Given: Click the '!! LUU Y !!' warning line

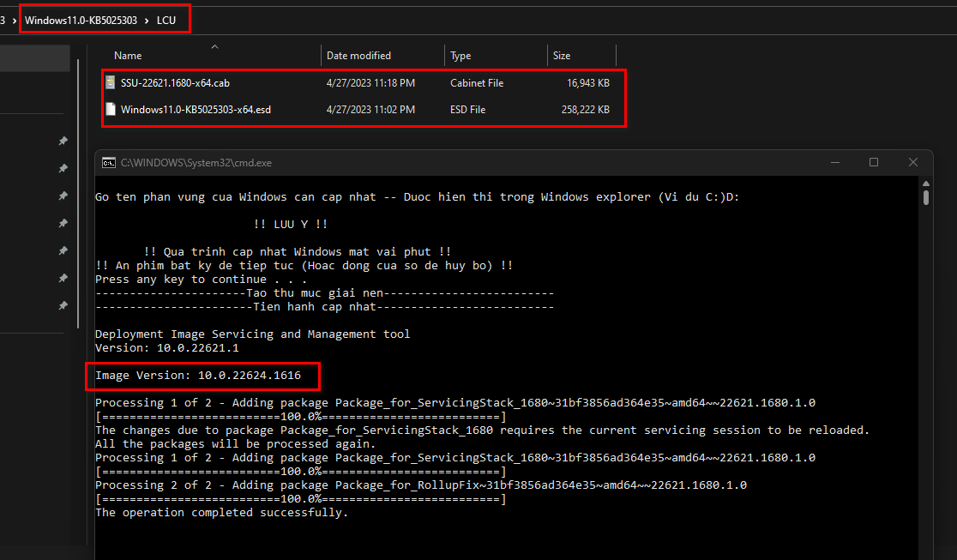Looking at the screenshot, I should click(x=291, y=224).
